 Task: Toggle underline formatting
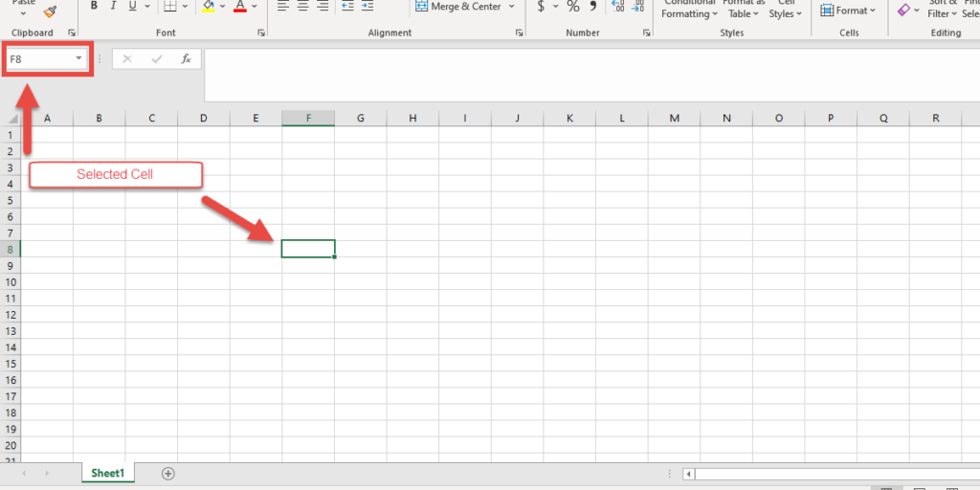[x=132, y=7]
